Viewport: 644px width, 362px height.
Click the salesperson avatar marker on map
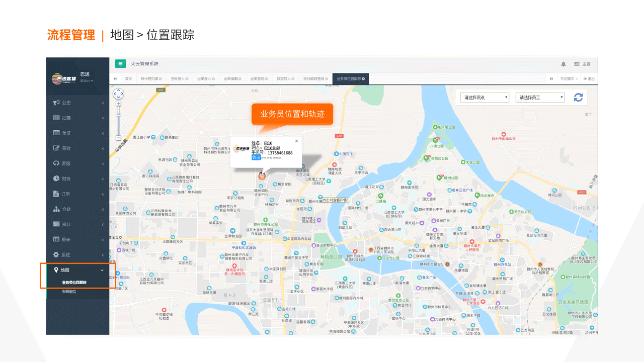pos(262,175)
